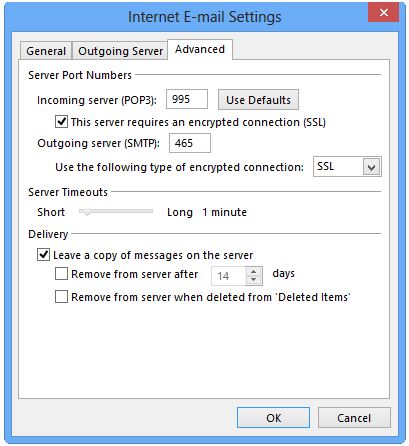Screen dimensions: 409x446
Task: Enable Remove from server after days checkbox
Action: (62, 274)
